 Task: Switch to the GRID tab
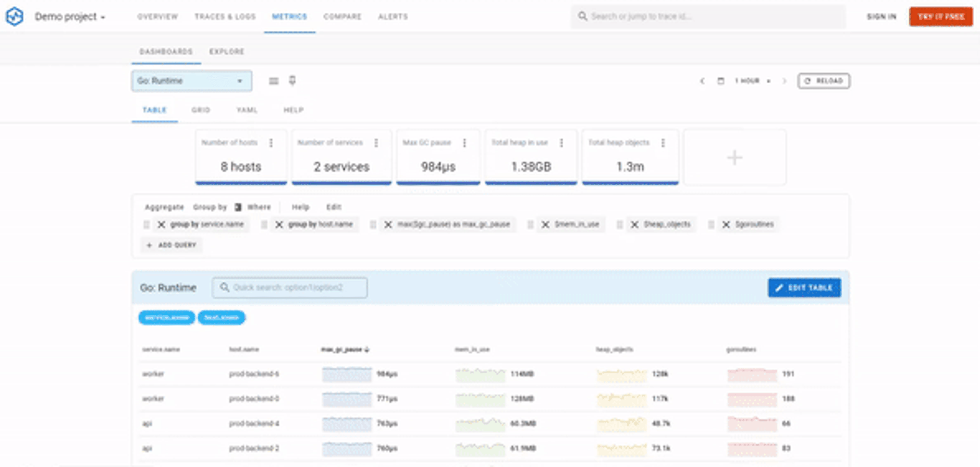(x=201, y=110)
